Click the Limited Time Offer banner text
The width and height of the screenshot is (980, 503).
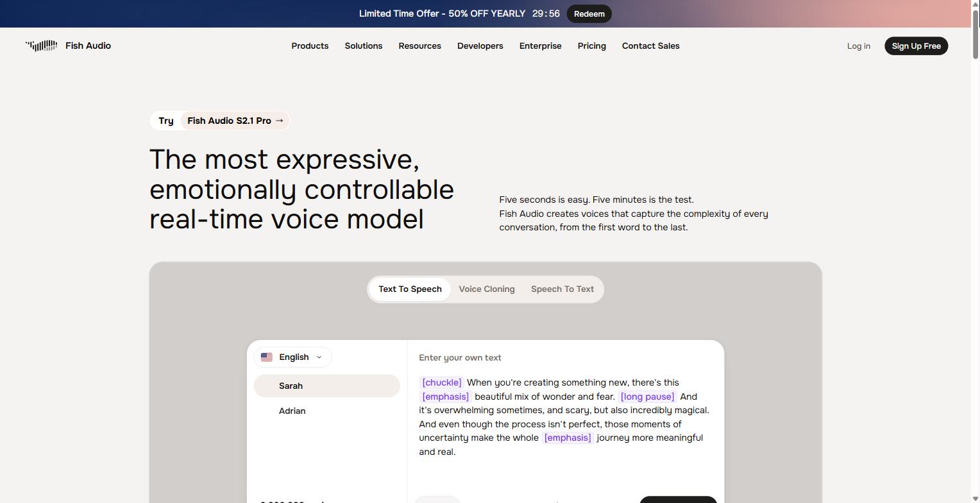[x=442, y=13]
